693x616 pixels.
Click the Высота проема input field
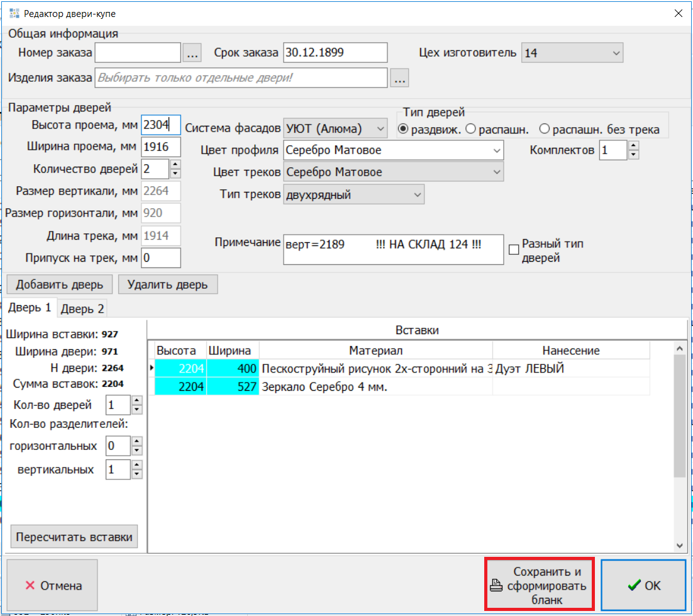160,125
